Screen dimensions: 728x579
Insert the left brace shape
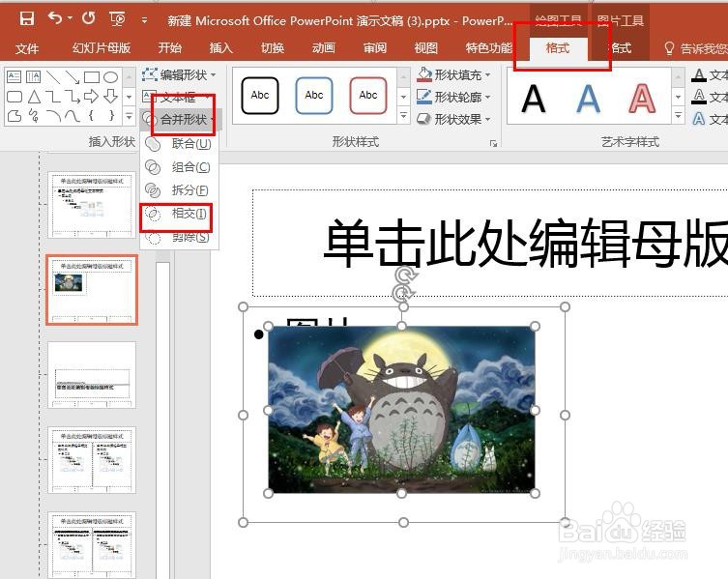[92, 115]
